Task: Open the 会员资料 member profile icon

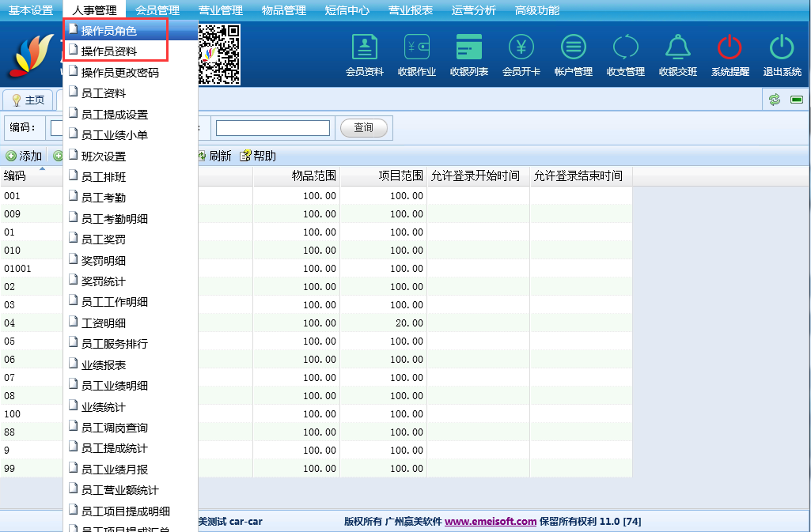Action: point(365,47)
